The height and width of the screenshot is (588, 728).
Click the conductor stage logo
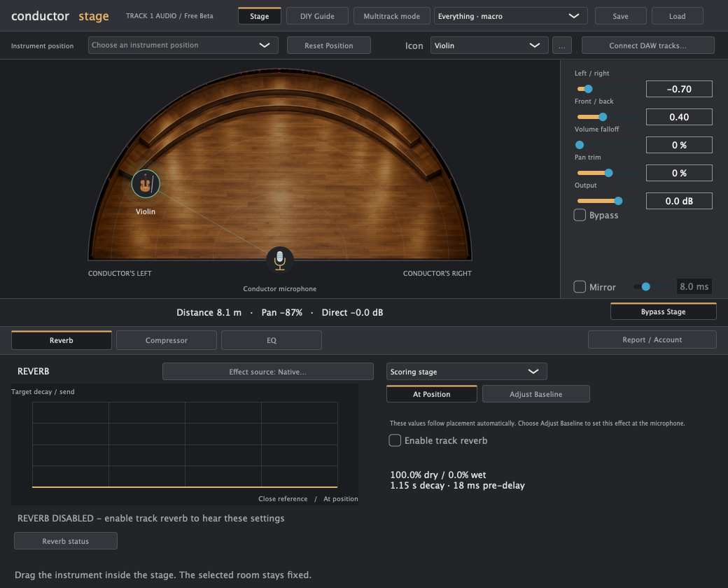coord(60,16)
